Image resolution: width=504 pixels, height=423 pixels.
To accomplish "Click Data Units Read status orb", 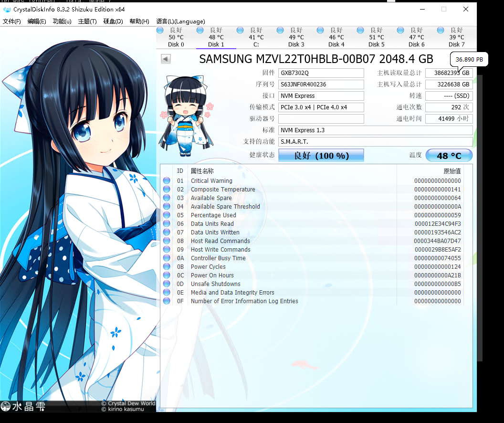I will tap(167, 224).
